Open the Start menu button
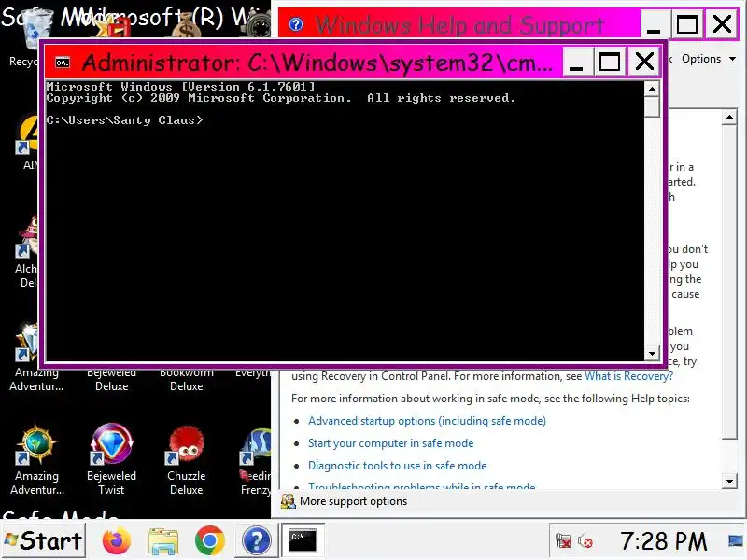The image size is (747, 560). pyautogui.click(x=43, y=541)
